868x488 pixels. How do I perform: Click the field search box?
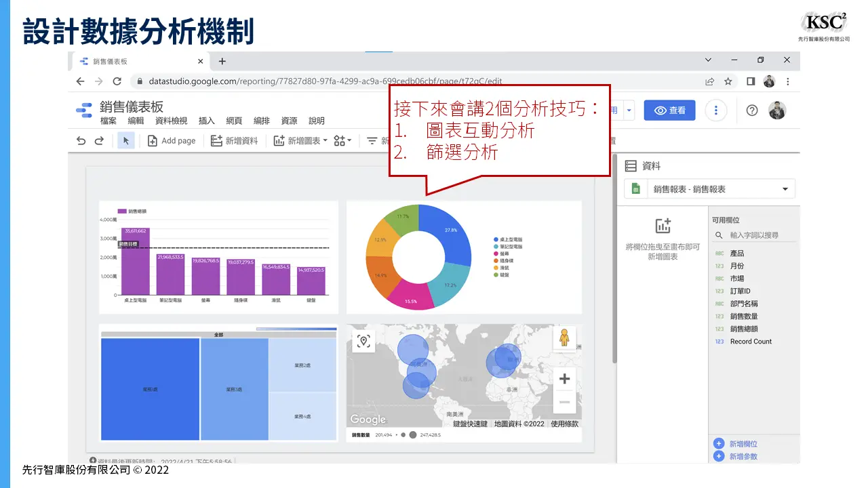753,235
